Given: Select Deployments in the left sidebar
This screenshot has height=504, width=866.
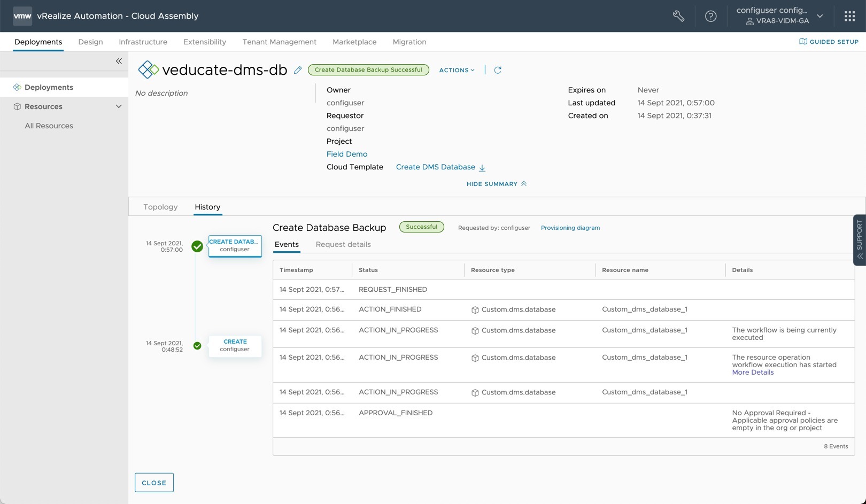Looking at the screenshot, I should coord(64,87).
